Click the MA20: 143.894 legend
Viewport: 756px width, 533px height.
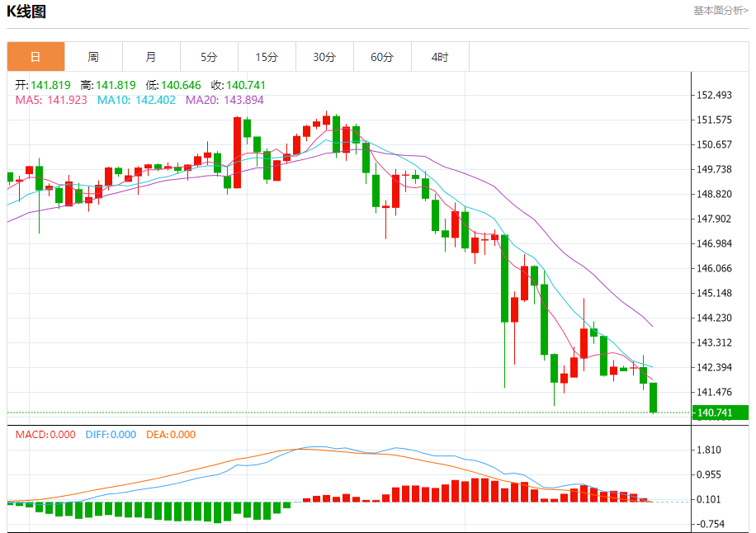point(224,100)
